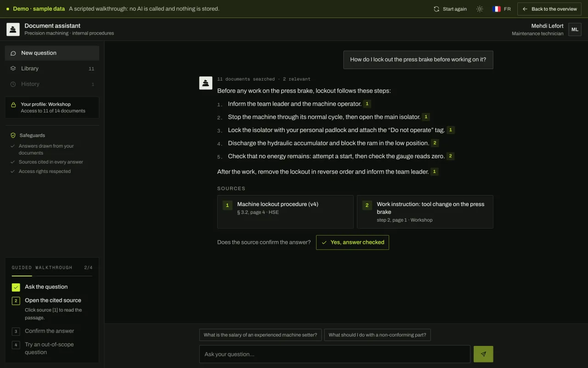Click the assistant avatar beside the answer
588x368 pixels.
(205, 83)
